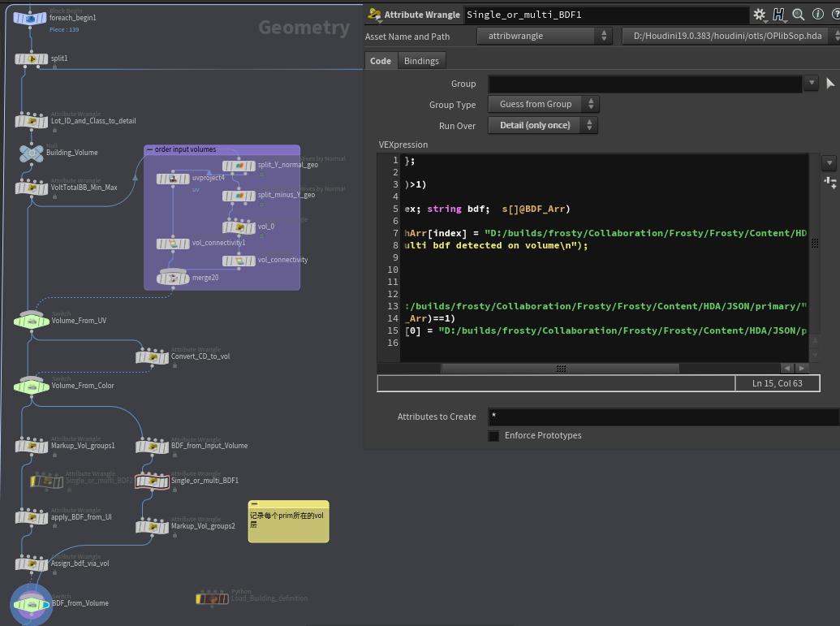Open the Run Over dropdown
This screenshot has width=840, height=626.
(x=542, y=126)
